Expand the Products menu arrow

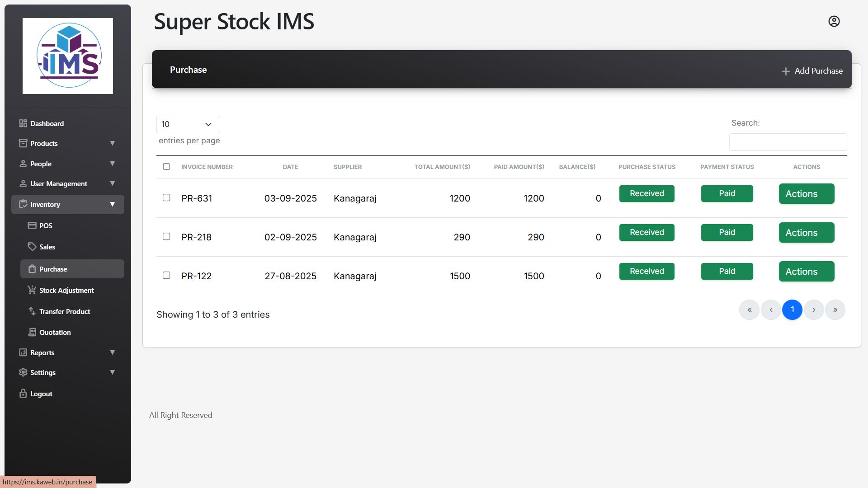point(112,143)
